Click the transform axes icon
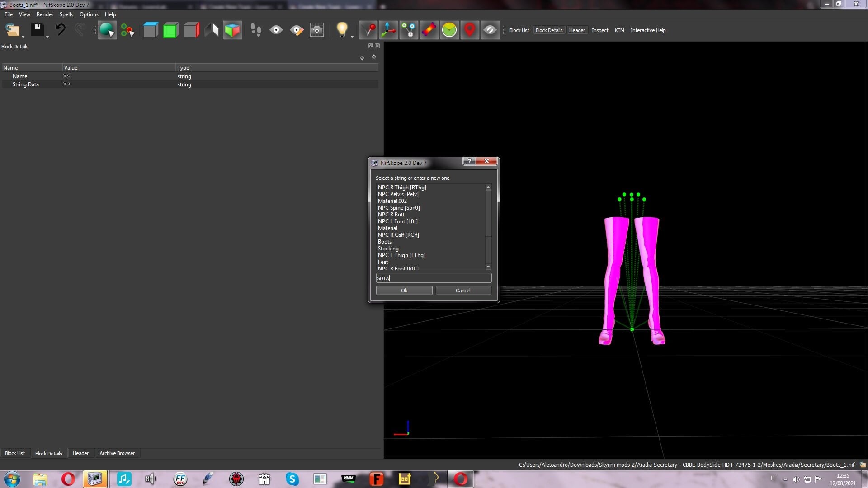868x488 pixels. point(388,30)
